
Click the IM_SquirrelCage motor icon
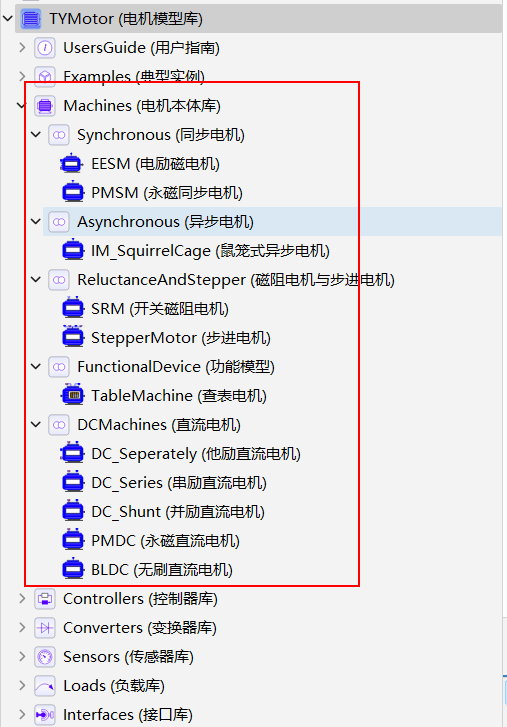[x=73, y=250]
